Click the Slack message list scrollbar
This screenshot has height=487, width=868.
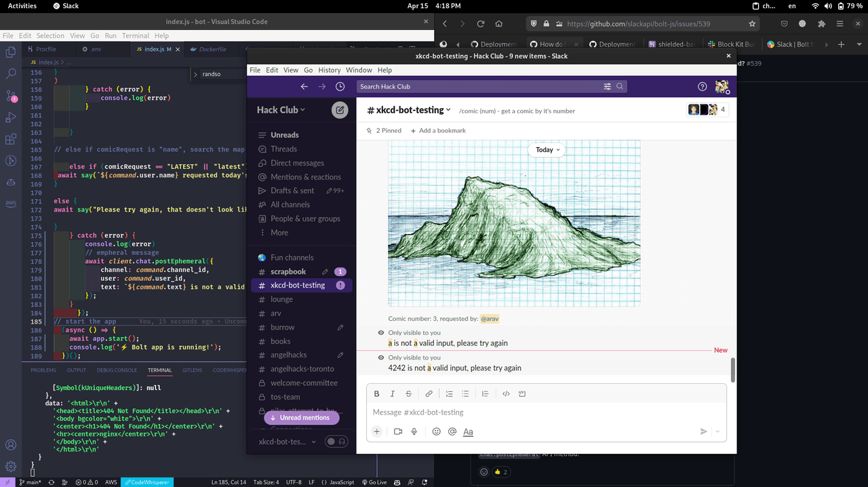(732, 370)
